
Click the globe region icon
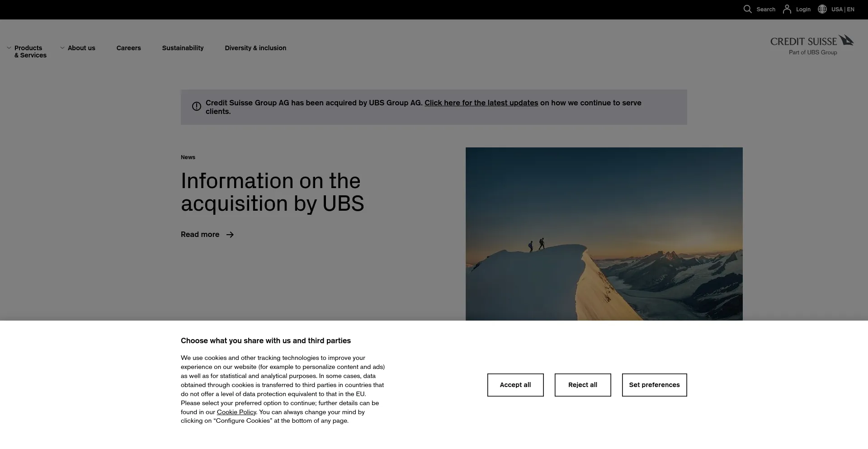pyautogui.click(x=822, y=9)
